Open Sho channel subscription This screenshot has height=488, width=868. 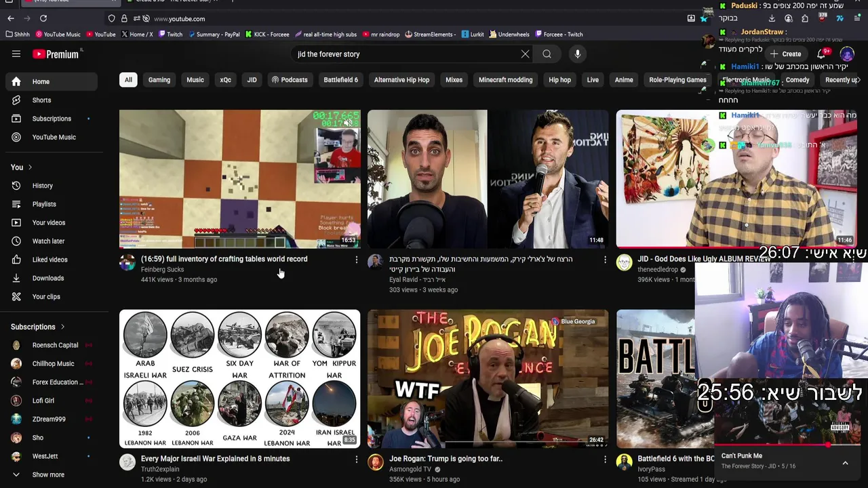coord(52,438)
